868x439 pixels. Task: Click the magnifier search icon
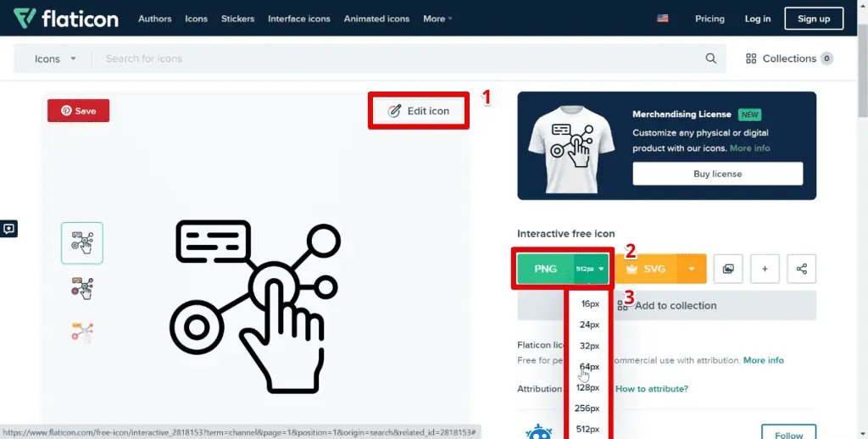[x=711, y=58]
